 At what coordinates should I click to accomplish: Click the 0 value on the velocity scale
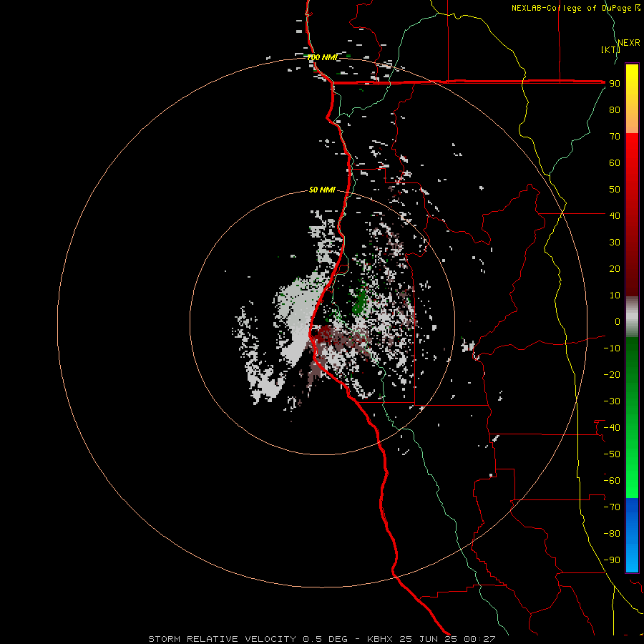(618, 322)
